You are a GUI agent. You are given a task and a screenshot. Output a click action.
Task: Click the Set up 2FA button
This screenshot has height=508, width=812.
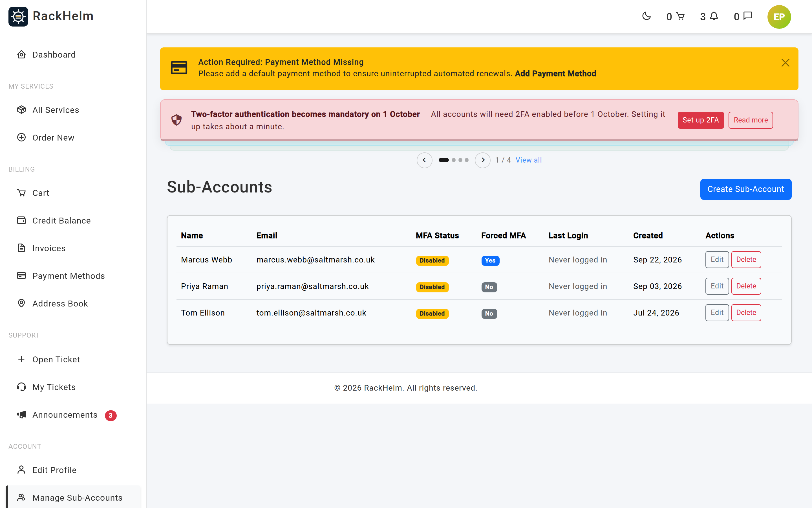[x=701, y=120]
